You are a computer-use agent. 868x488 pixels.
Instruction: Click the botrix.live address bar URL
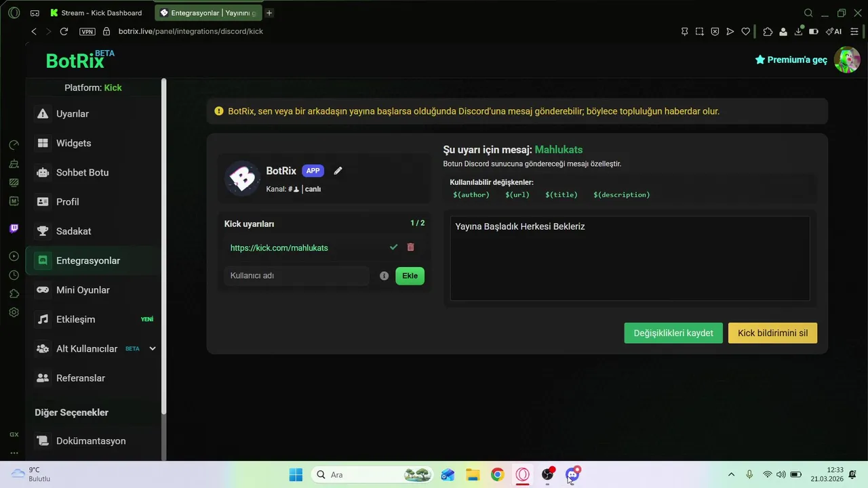click(191, 31)
